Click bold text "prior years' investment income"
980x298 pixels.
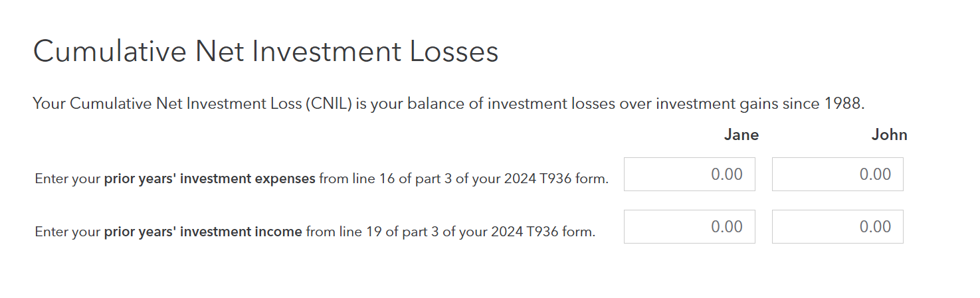pyautogui.click(x=203, y=232)
